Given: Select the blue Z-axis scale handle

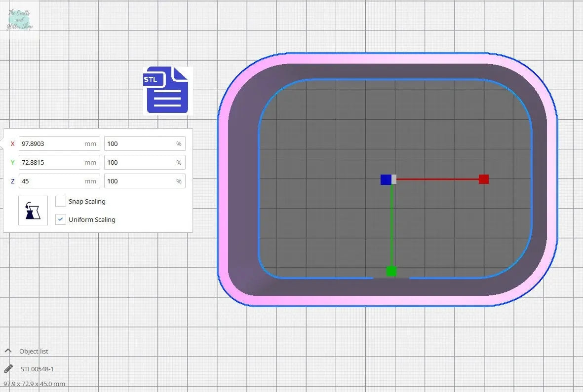Looking at the screenshot, I should click(x=386, y=179).
